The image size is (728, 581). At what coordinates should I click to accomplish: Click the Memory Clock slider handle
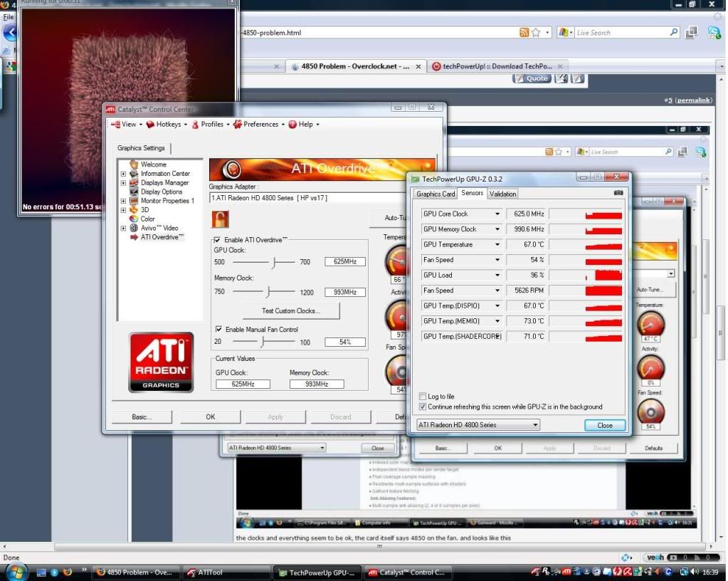[268, 292]
